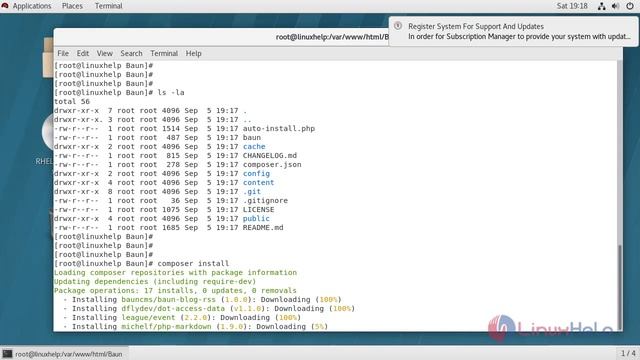
Task: Open the terminal File menu
Action: (x=63, y=53)
